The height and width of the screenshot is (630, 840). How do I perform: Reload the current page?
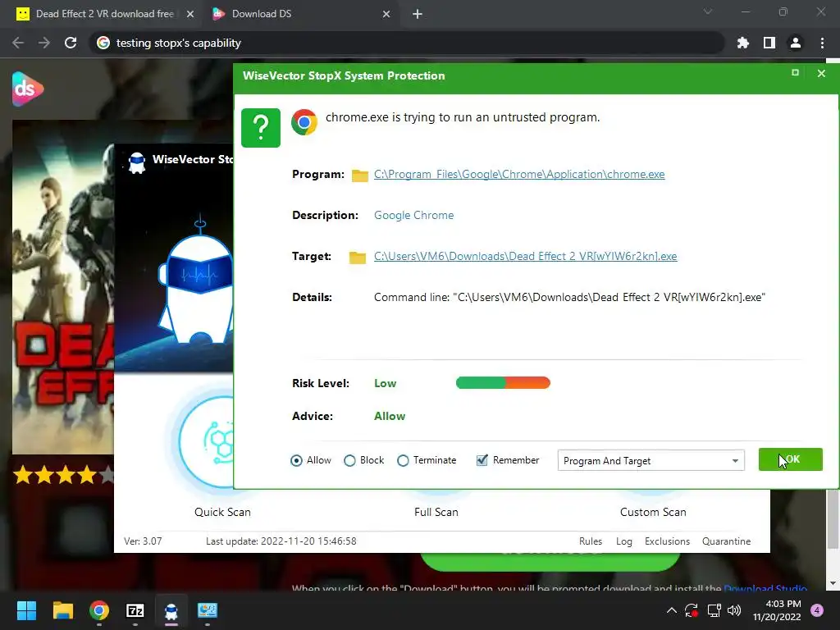point(71,43)
